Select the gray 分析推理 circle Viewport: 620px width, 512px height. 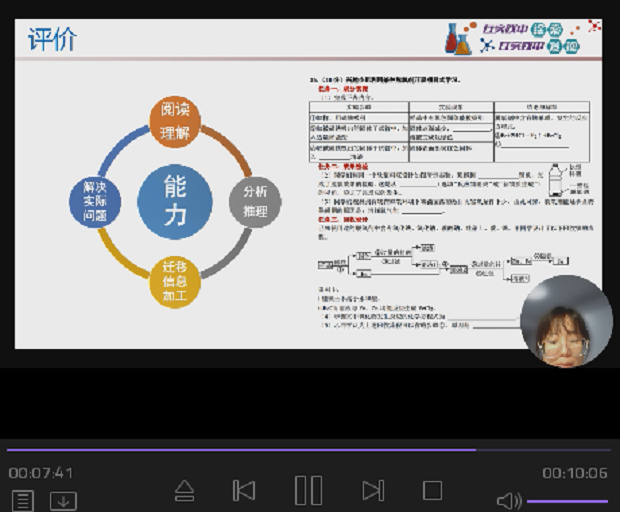[x=255, y=201]
